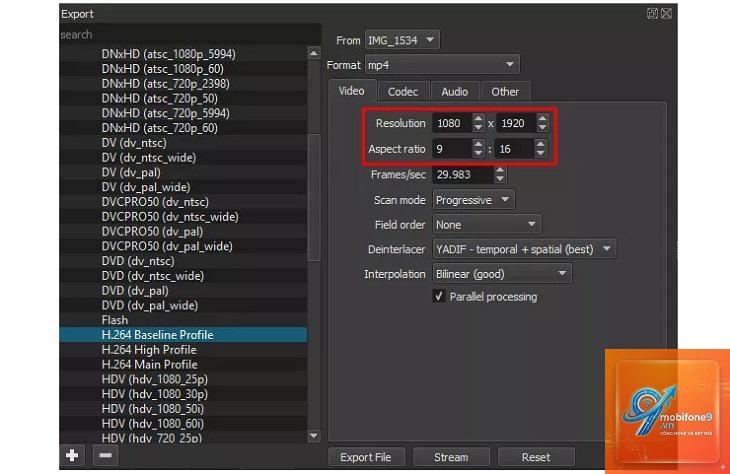Open Deinterlacer YADIF dropdown
Screen dimensions: 730x474
tap(524, 249)
